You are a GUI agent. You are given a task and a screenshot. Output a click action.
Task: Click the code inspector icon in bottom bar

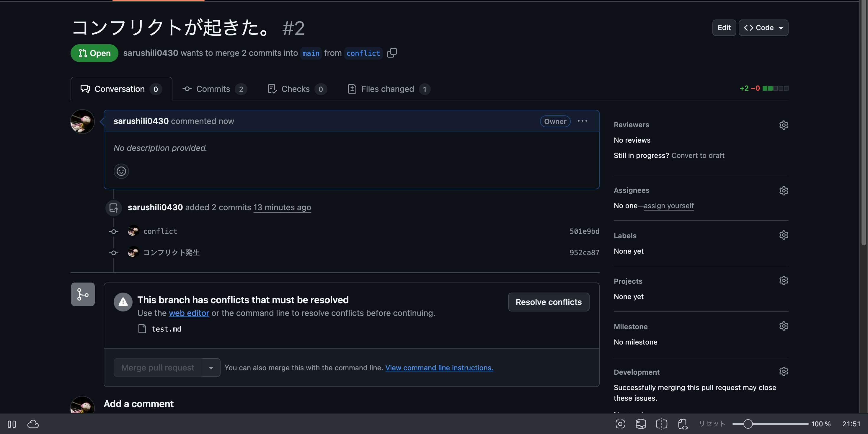click(683, 424)
